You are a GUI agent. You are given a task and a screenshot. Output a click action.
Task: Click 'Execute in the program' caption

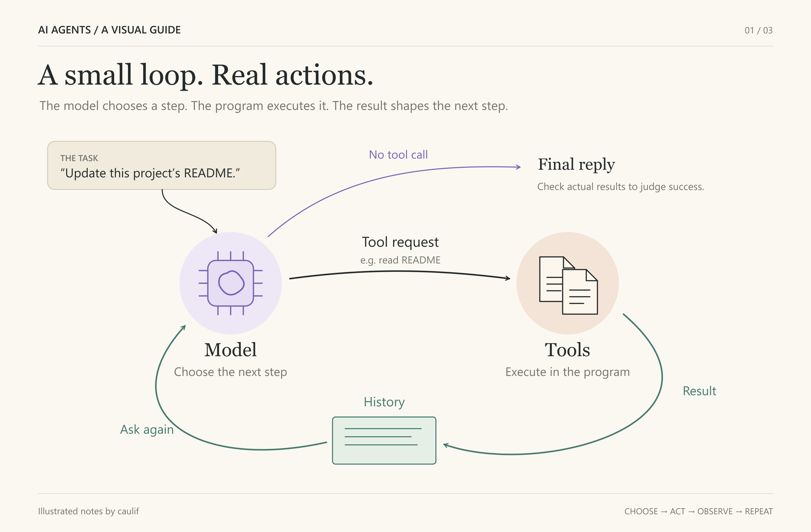[x=567, y=372]
